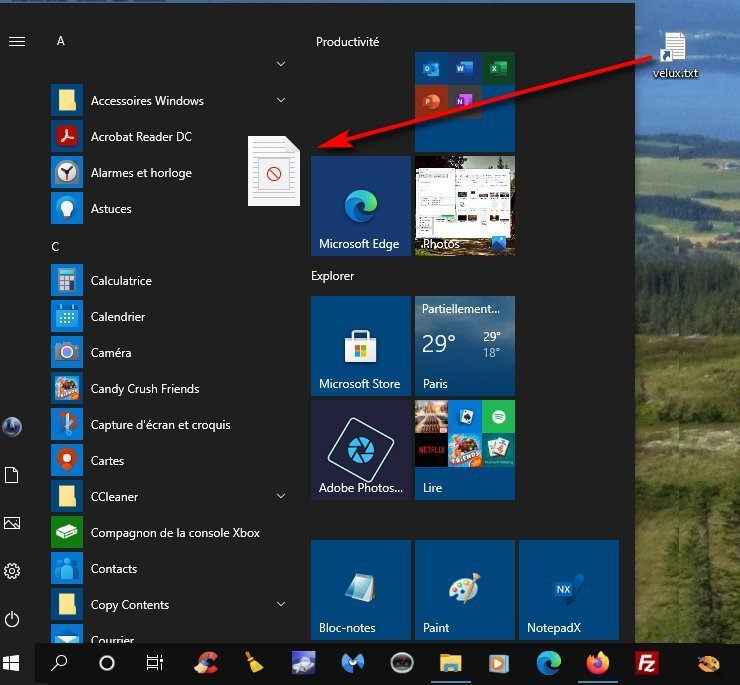
Task: Open Task View on the taskbar
Action: (x=155, y=663)
